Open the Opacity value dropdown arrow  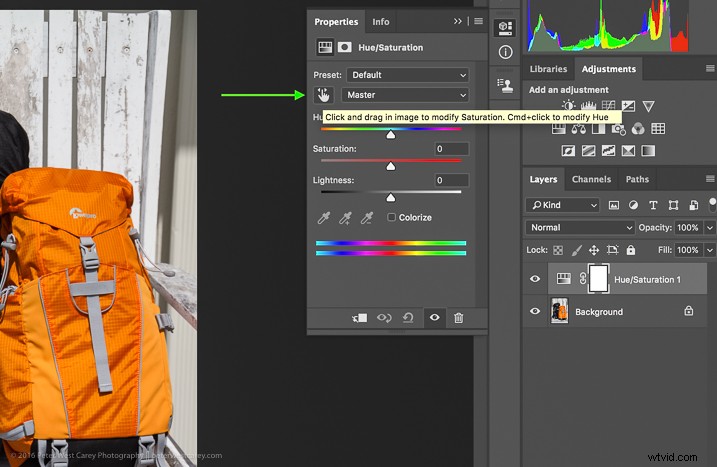tap(709, 227)
